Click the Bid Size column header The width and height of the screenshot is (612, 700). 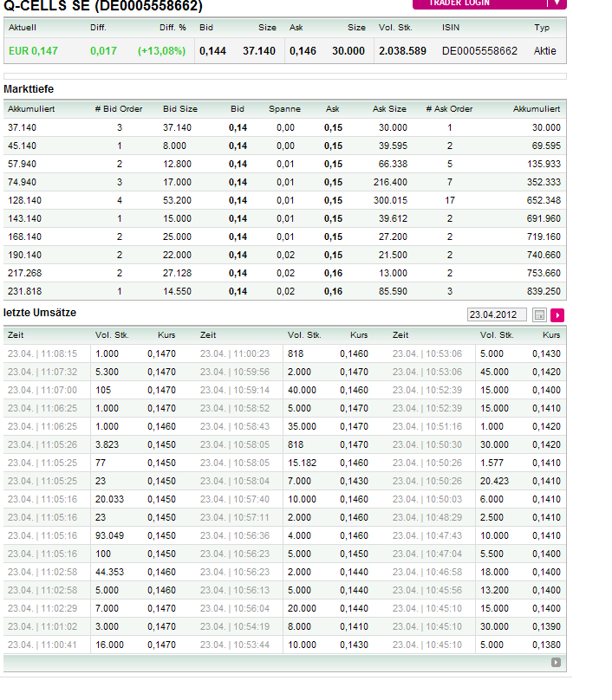click(180, 109)
